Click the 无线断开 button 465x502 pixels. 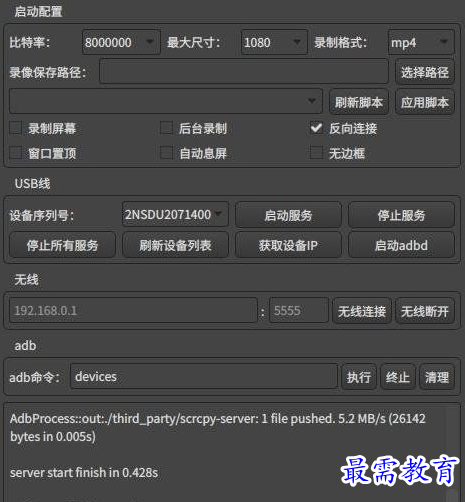[x=425, y=311]
